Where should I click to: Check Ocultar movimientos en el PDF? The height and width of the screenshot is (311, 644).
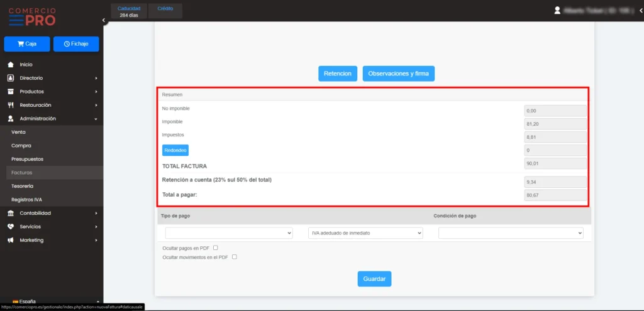tap(235, 257)
